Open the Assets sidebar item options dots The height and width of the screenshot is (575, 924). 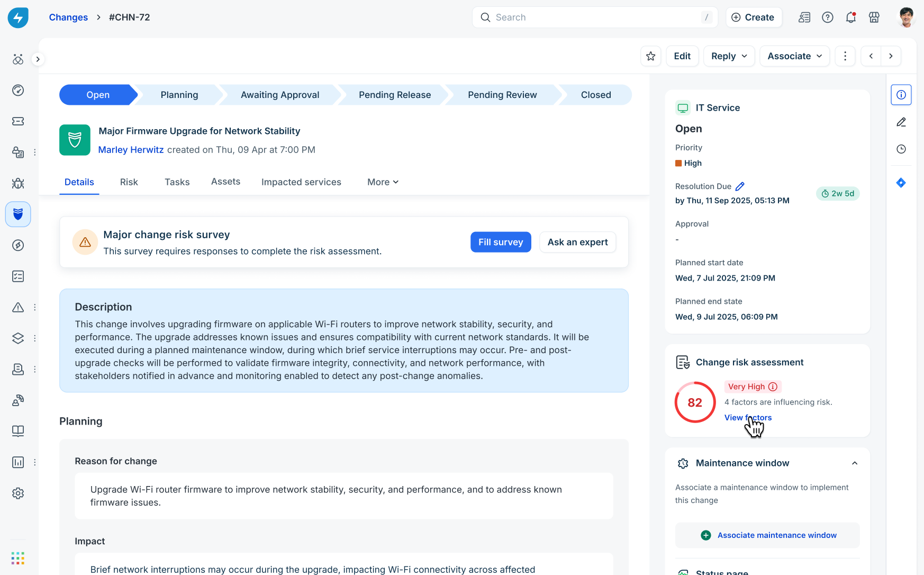[x=35, y=338]
